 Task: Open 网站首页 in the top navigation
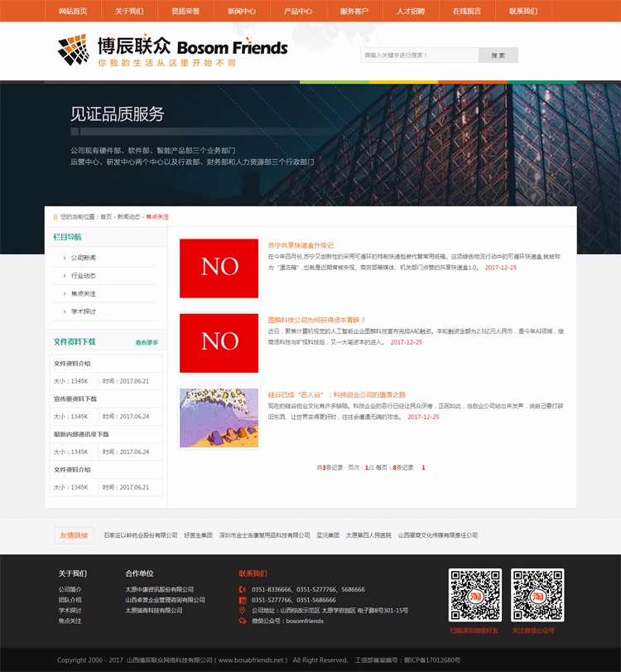(73, 11)
